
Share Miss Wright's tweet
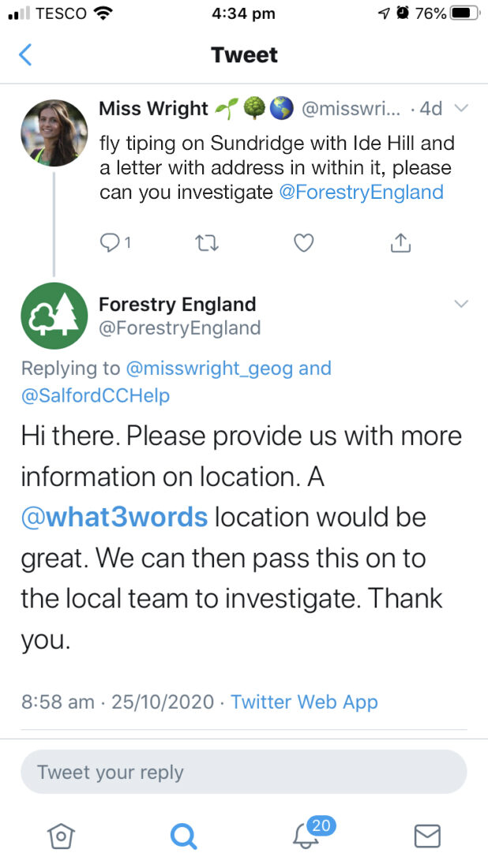tap(400, 242)
